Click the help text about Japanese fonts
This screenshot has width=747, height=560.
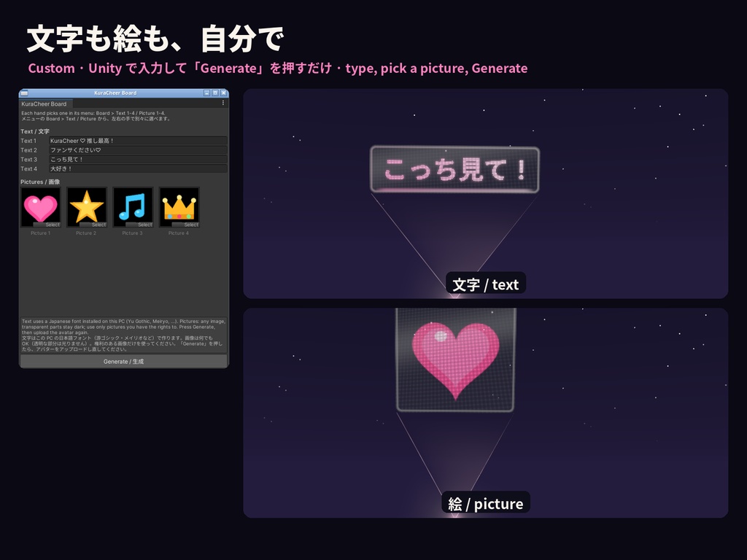click(x=123, y=335)
